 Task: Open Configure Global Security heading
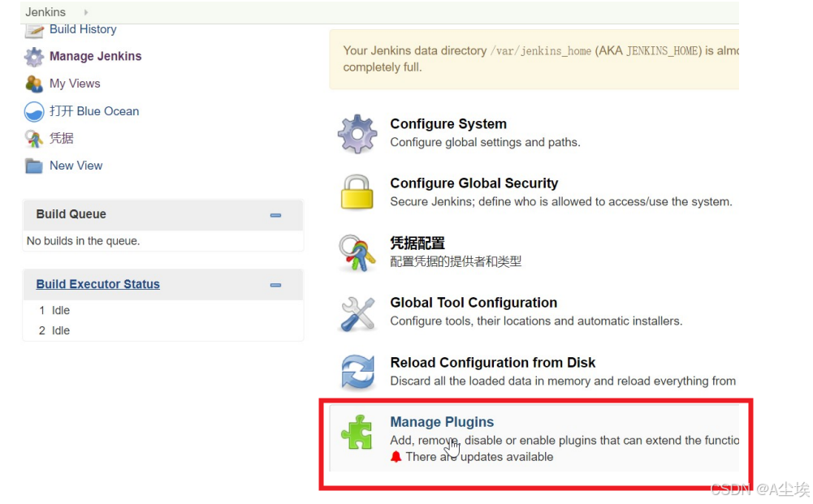click(474, 183)
